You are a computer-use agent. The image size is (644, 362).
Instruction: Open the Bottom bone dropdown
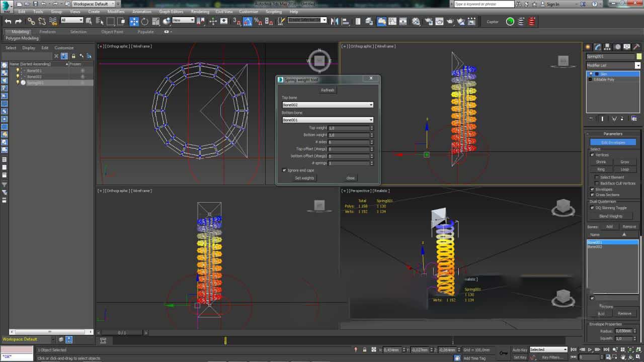tap(328, 120)
